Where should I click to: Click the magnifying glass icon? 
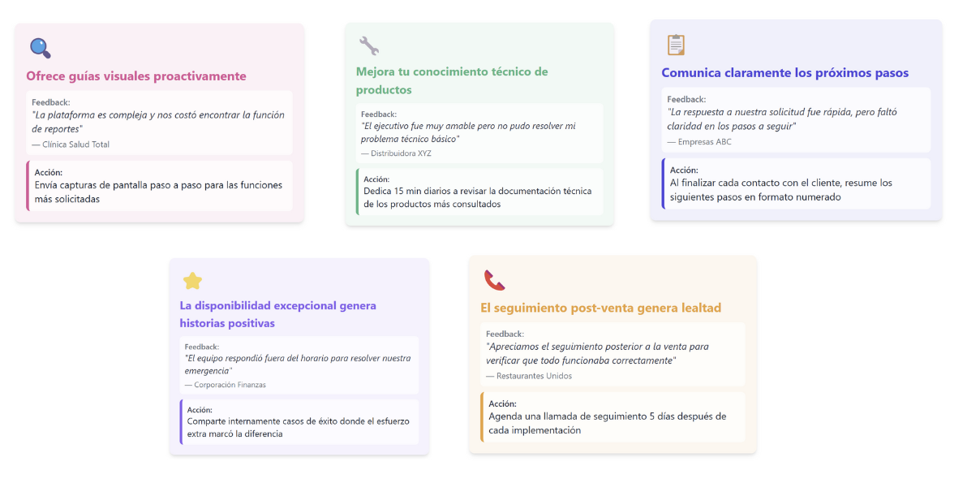[x=40, y=48]
